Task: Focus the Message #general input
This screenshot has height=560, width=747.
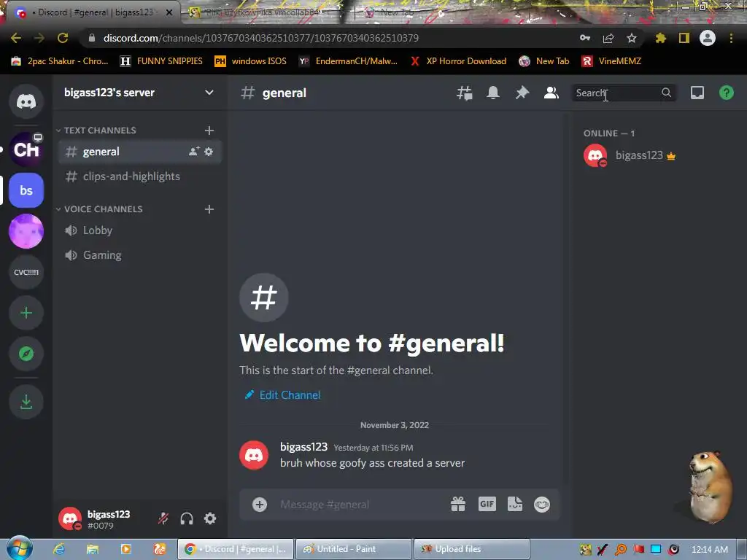Action: click(362, 505)
